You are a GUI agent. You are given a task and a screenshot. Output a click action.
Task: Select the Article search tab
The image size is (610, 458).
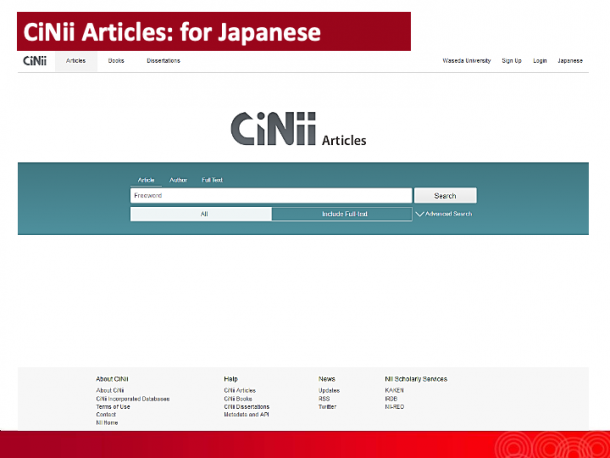point(146,180)
